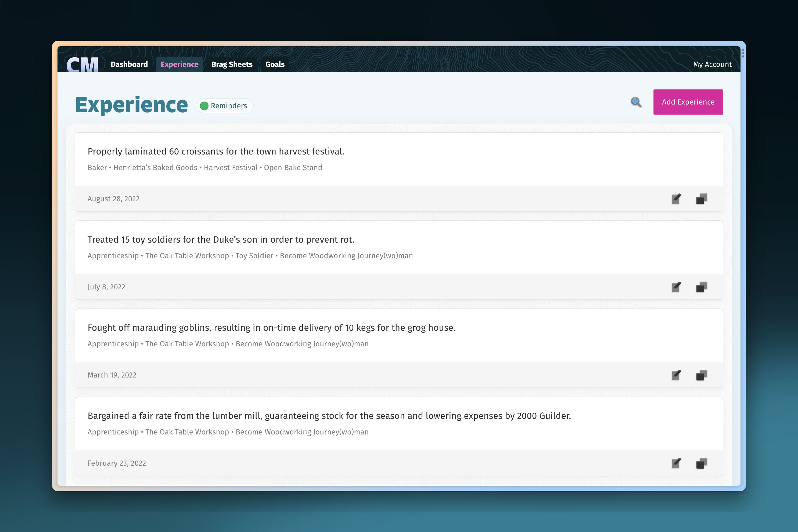Image resolution: width=798 pixels, height=532 pixels.
Task: Edit the marauding goblins experience entry
Action: [676, 375]
